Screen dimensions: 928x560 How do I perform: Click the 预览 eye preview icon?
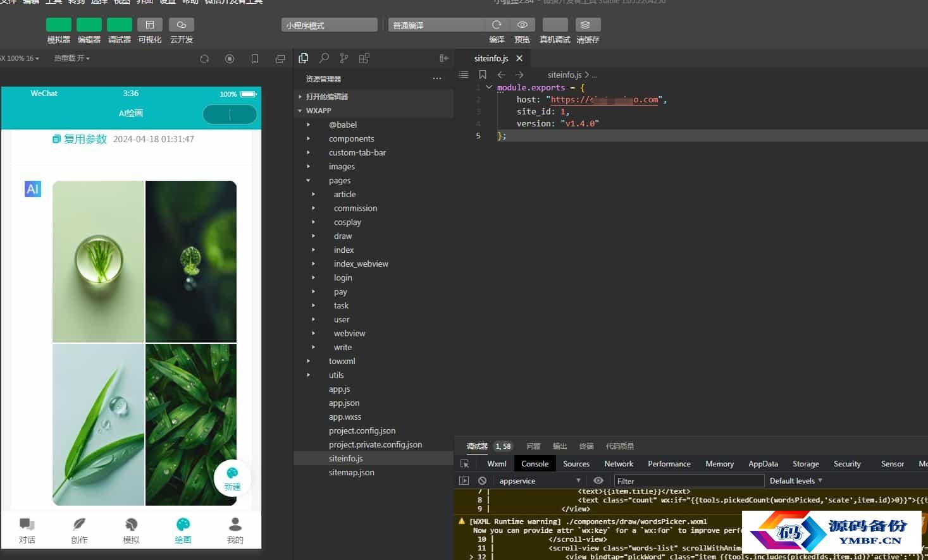click(x=523, y=25)
